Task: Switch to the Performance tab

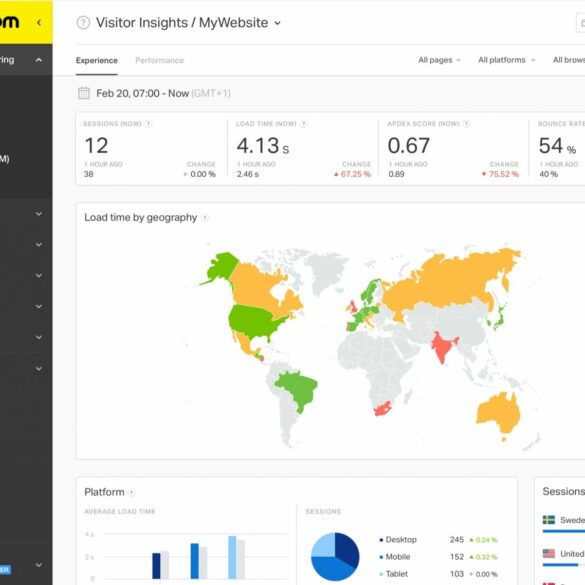Action: (x=159, y=60)
